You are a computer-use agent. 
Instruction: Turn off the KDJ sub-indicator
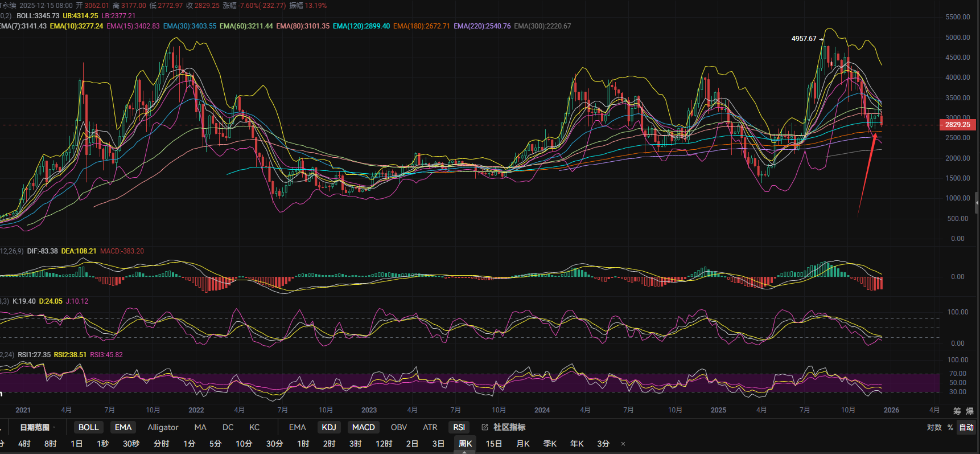(329, 427)
